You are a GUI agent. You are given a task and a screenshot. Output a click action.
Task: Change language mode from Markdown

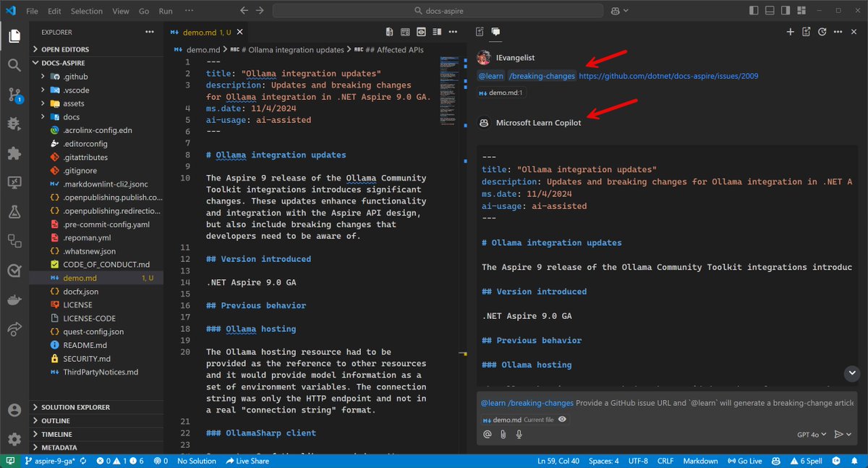(700, 461)
